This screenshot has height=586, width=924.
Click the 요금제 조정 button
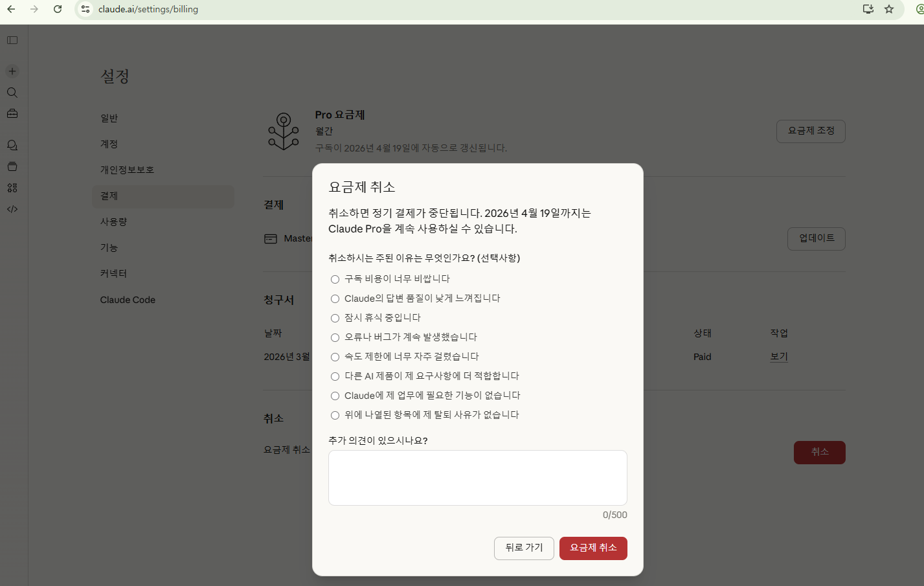point(811,131)
